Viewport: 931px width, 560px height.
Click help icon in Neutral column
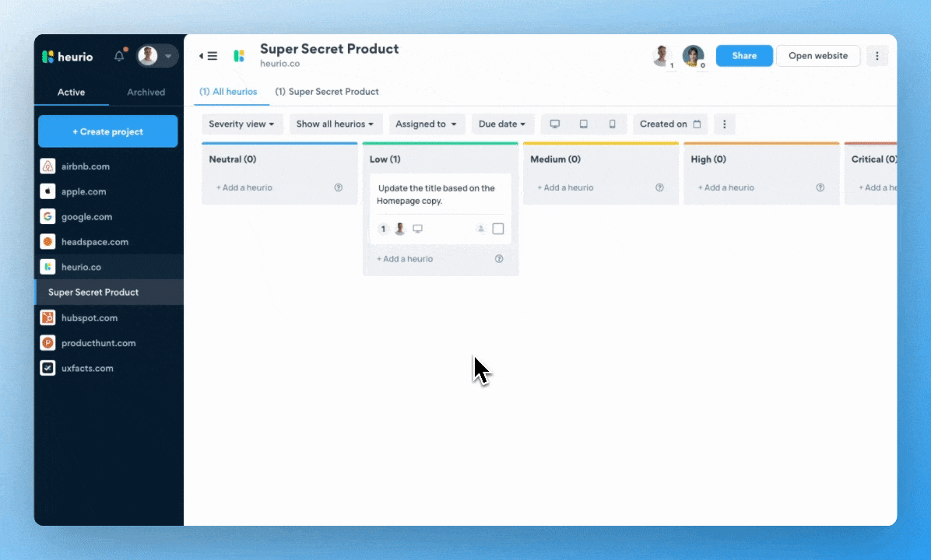pyautogui.click(x=339, y=187)
